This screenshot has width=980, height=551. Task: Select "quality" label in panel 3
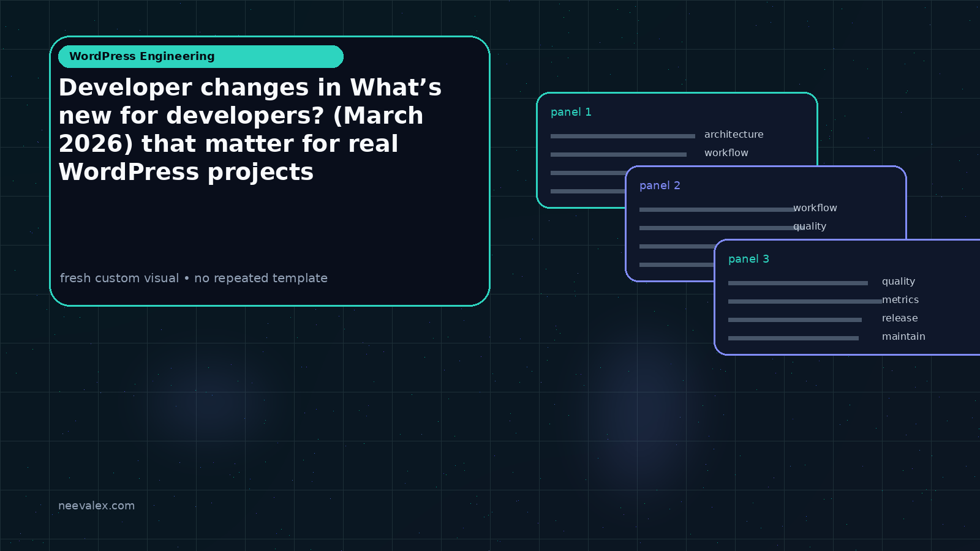click(x=899, y=282)
